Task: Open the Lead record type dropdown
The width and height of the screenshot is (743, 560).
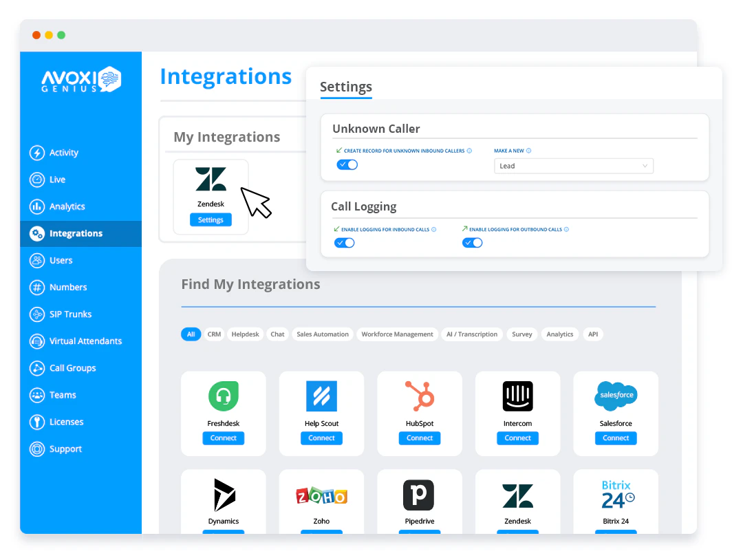Action: pyautogui.click(x=574, y=165)
